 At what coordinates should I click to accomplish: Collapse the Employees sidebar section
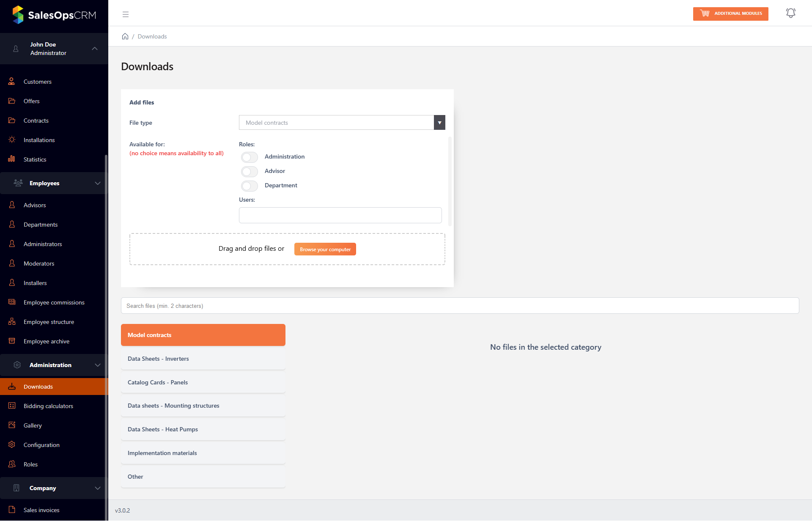98,183
